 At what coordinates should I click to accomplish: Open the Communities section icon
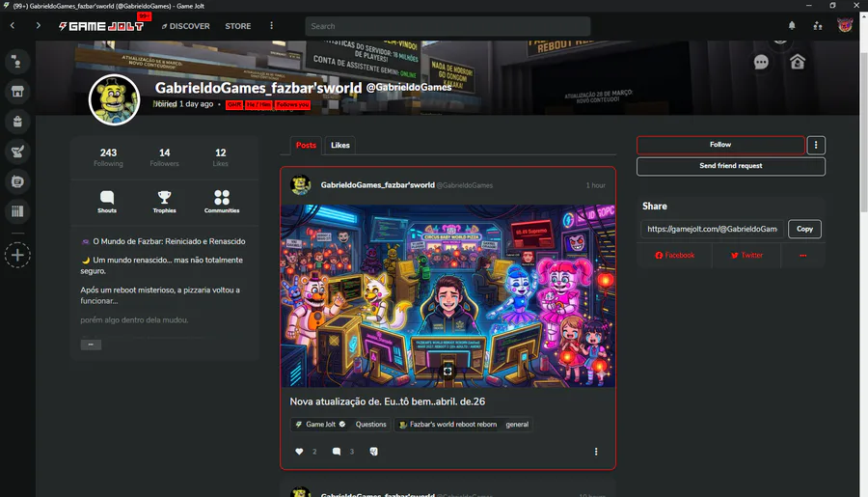pos(222,202)
